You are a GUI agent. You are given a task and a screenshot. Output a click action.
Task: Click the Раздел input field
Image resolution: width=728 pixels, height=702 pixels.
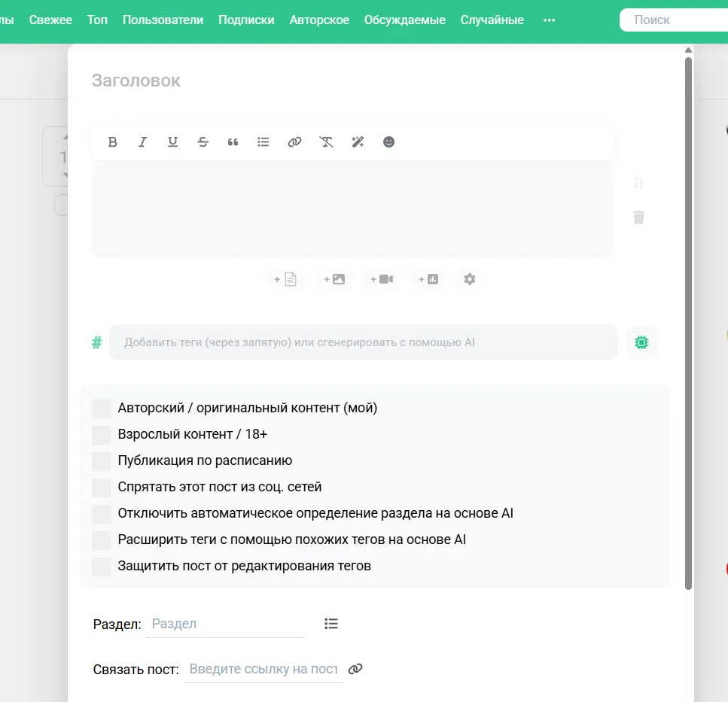pos(225,624)
